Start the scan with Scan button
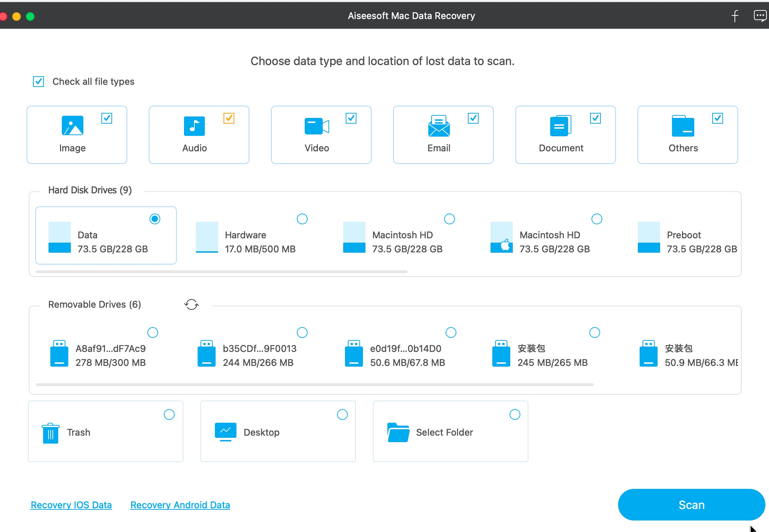Viewport: 769px width, 532px height. [x=691, y=505]
